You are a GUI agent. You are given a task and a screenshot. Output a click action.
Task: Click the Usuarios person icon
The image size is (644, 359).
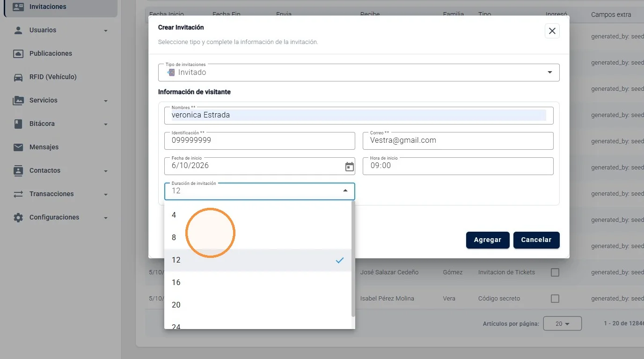click(x=18, y=30)
